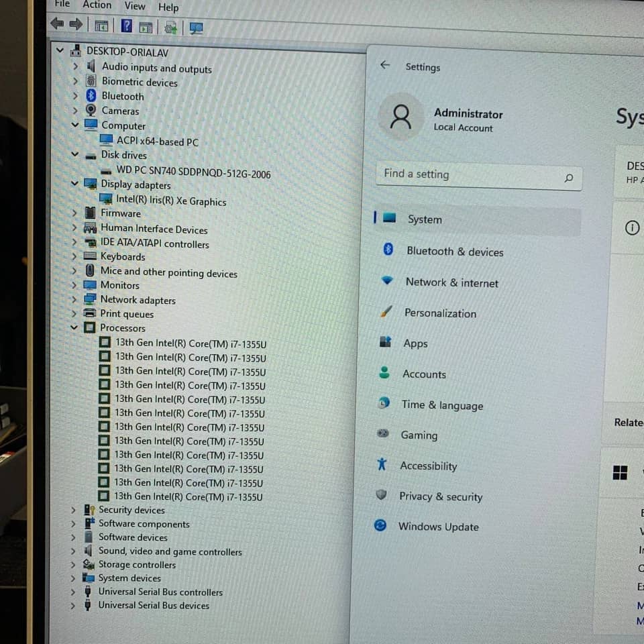Collapse the Processors category

[x=74, y=327]
